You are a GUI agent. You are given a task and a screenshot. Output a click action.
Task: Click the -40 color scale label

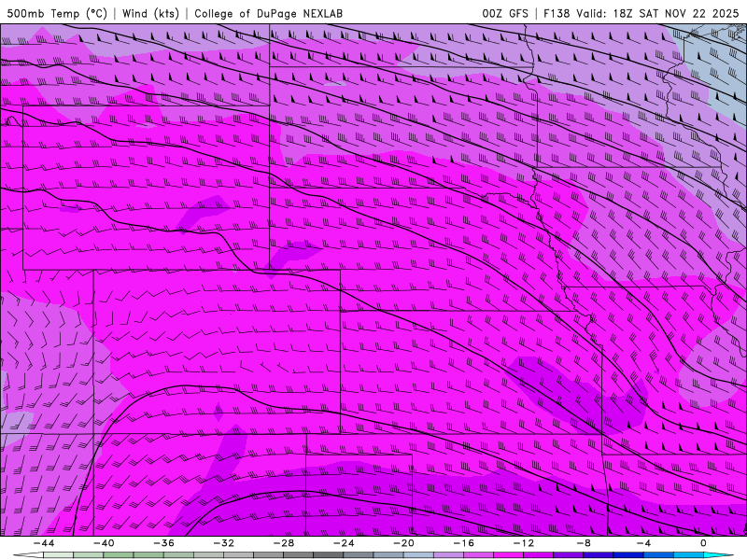point(104,543)
